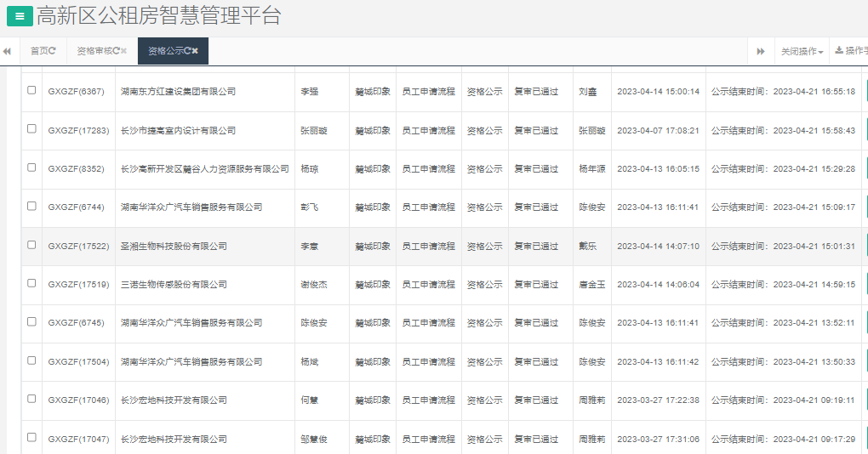
Task: Click refresh icon on 资格公示 tab
Action: 187,51
